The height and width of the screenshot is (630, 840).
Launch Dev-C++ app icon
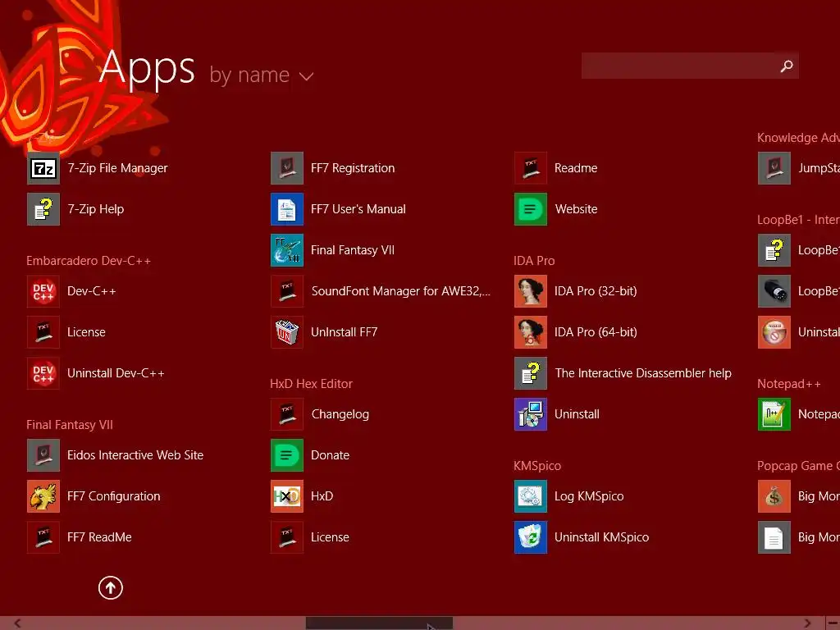click(x=43, y=291)
